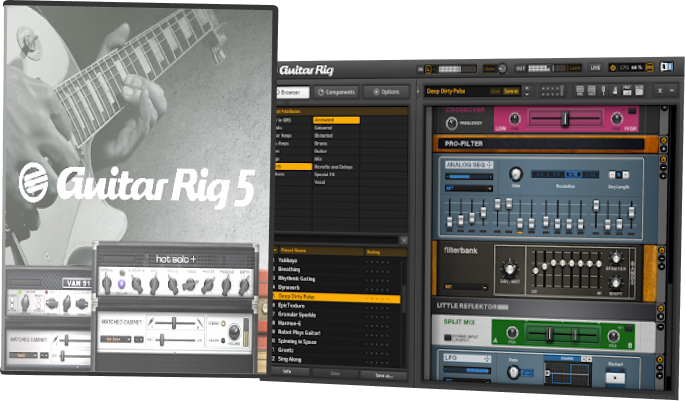Viewport: 685px width, 401px height.
Task: Select the Spinning in Space preset
Action: pyautogui.click(x=297, y=342)
